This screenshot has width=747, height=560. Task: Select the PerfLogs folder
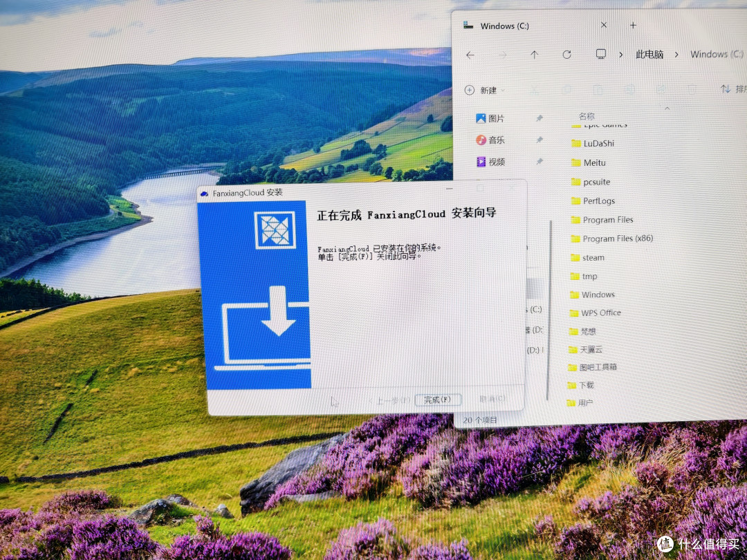[593, 201]
